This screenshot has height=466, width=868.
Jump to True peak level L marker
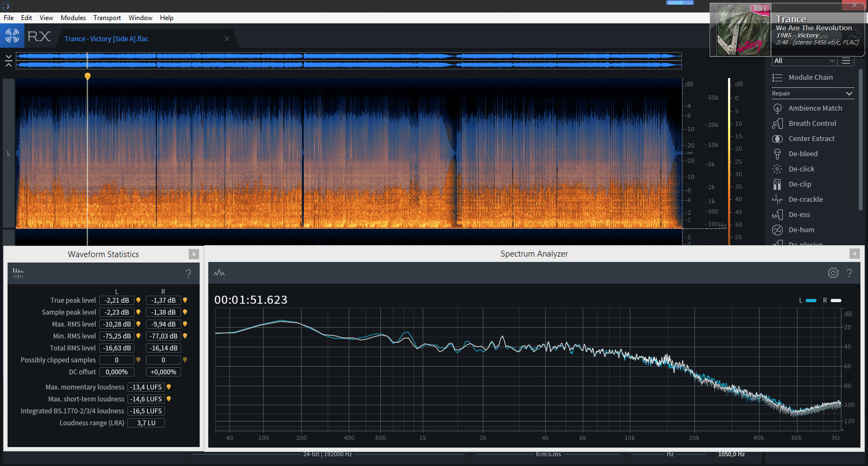(x=138, y=300)
